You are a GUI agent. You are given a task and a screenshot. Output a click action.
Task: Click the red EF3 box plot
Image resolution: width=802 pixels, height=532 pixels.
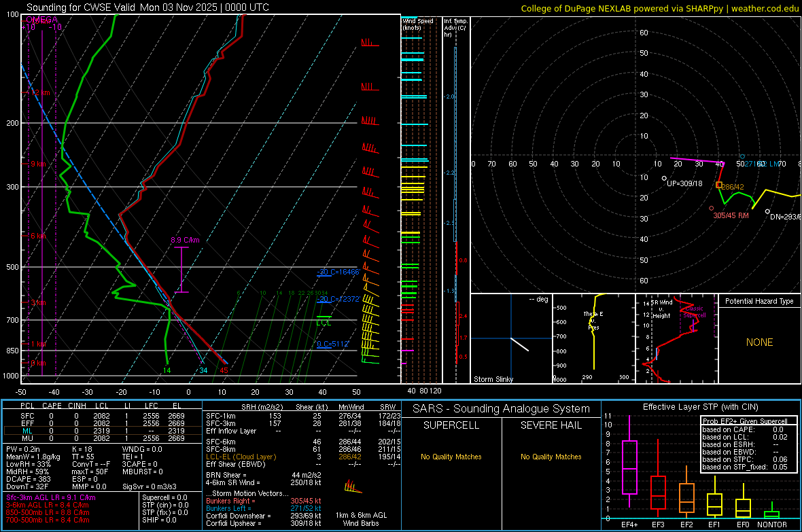pyautogui.click(x=658, y=478)
